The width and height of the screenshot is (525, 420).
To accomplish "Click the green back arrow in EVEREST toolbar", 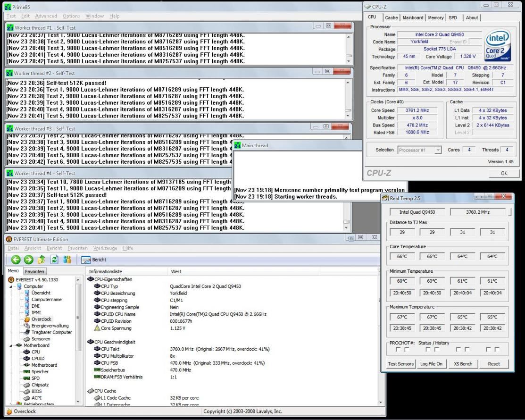I will tap(16, 260).
